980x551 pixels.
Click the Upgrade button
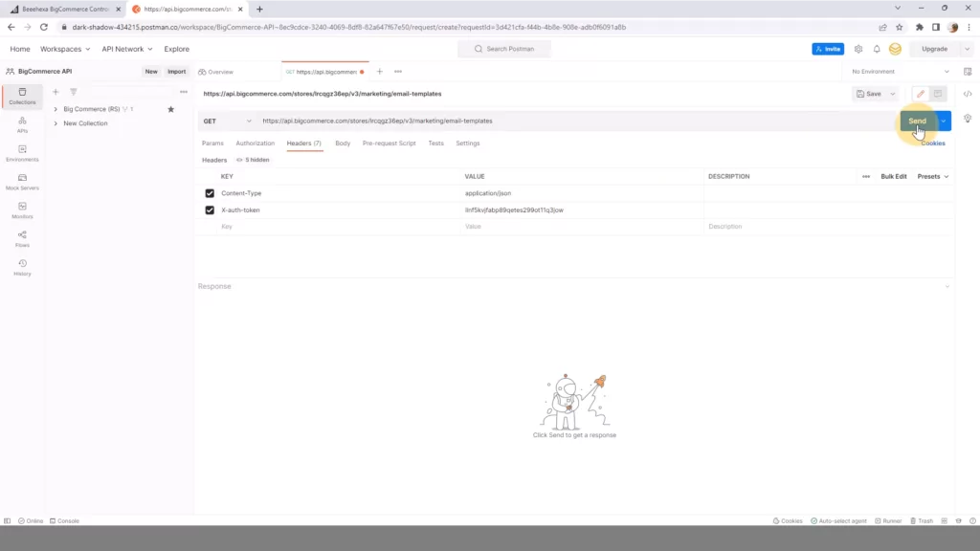point(934,49)
